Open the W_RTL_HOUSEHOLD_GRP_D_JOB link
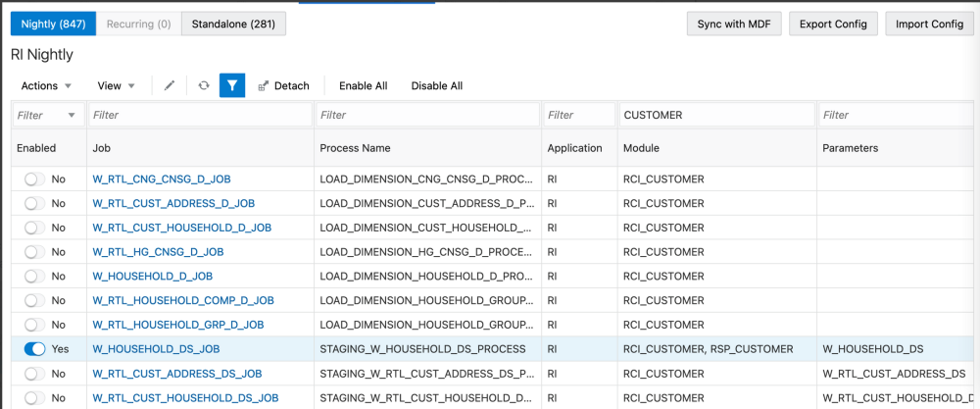 click(x=178, y=326)
